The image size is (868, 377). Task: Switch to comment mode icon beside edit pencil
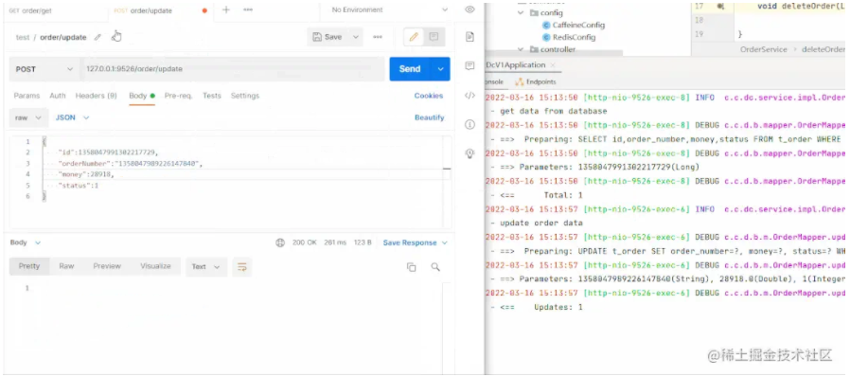point(434,37)
